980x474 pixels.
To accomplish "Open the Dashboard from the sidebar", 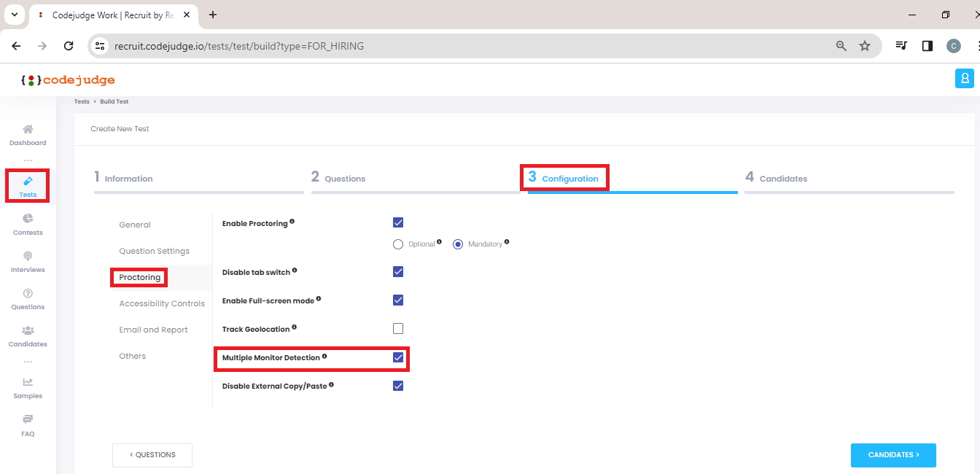I will (x=27, y=135).
